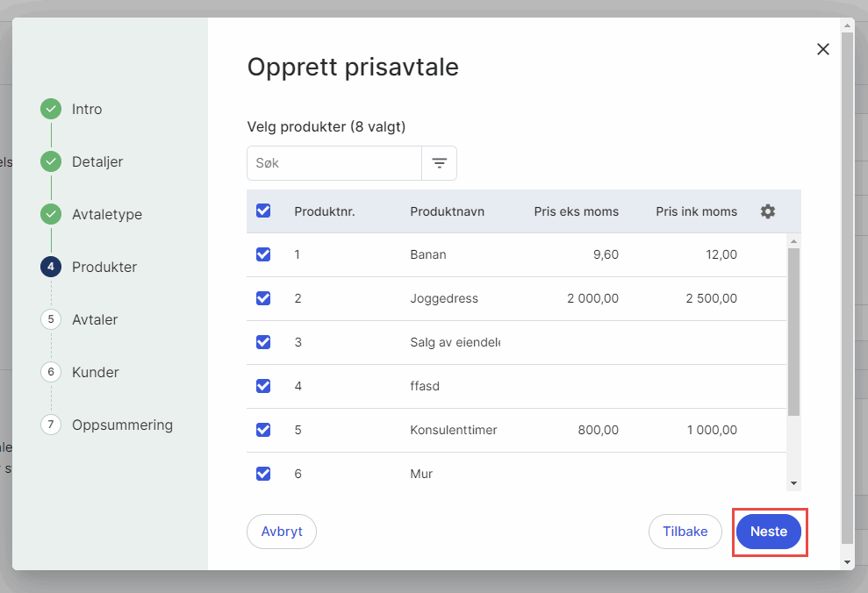Deselect the Konsulenttimer product checkbox
Viewport: 868px width, 593px height.
[263, 430]
